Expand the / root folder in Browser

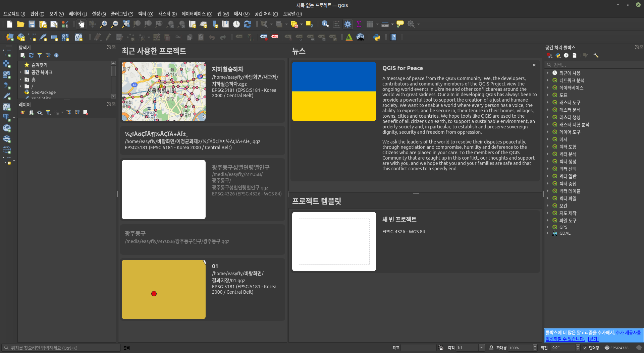click(20, 86)
